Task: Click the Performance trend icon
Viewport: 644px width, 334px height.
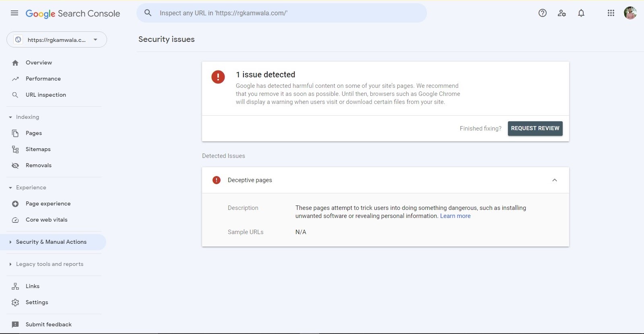Action: pos(15,79)
